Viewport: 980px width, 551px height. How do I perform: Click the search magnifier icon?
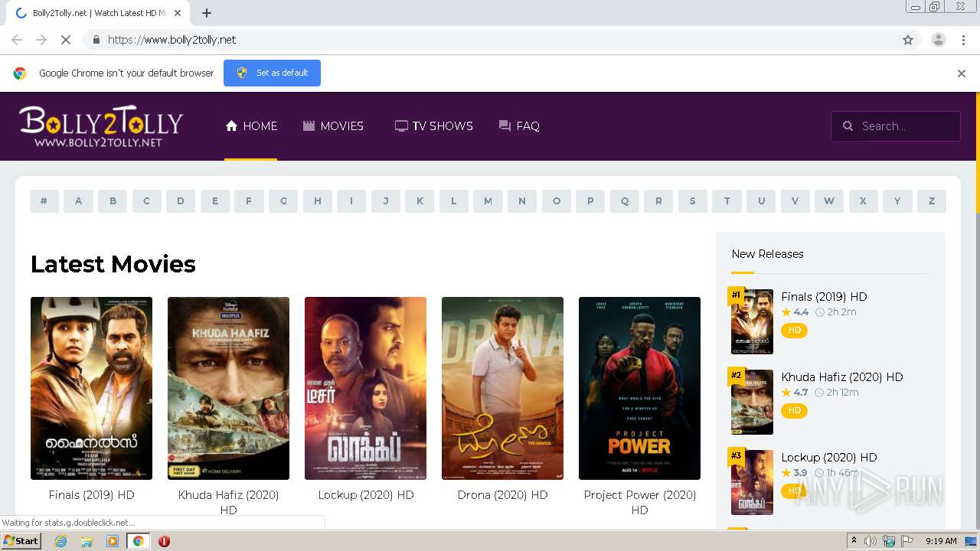(x=848, y=126)
